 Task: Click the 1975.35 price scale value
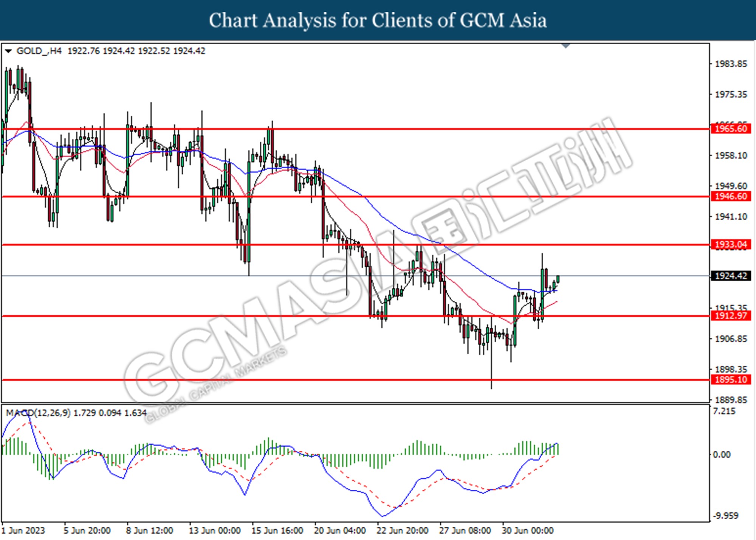pos(731,95)
